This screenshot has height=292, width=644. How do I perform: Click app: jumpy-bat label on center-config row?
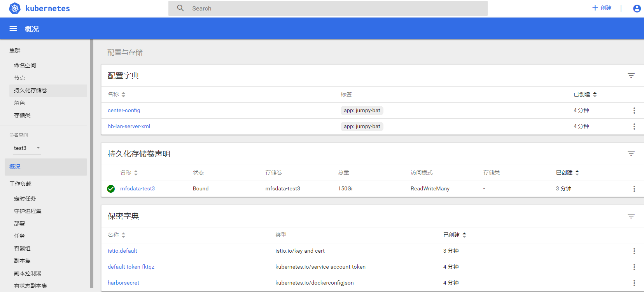362,111
